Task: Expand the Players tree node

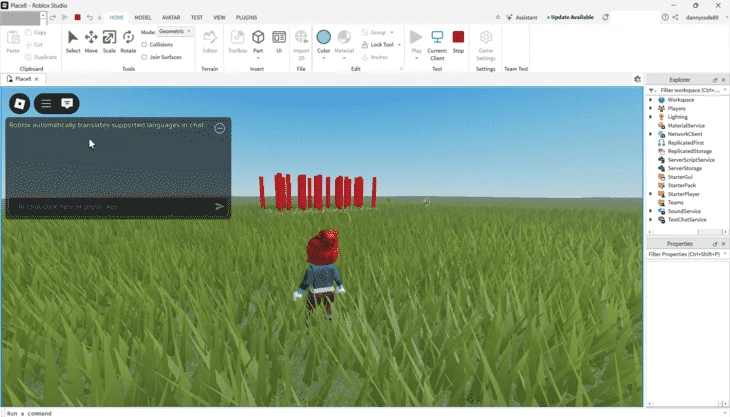Action: 651,108
